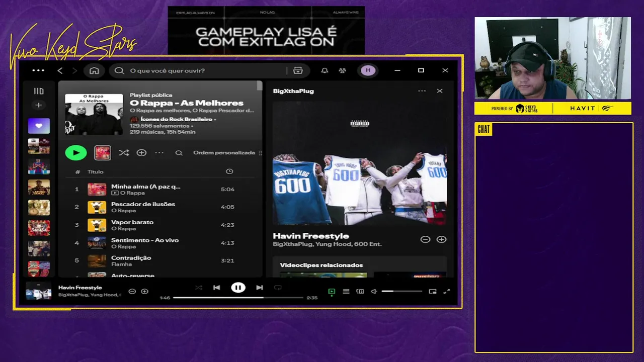Open the three-dot Spotify app menu
Screen dimensions: 644x362
tap(38, 70)
